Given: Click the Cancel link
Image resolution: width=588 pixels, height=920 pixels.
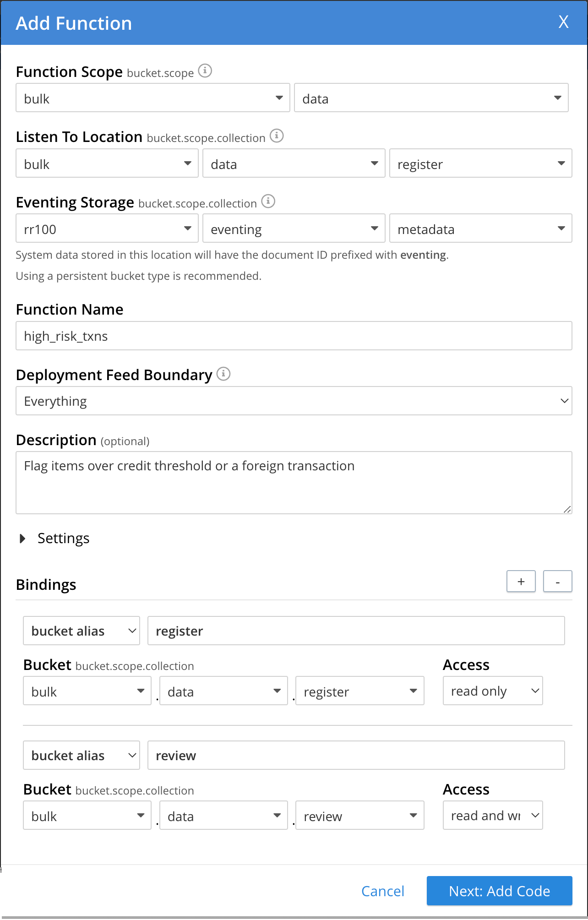Looking at the screenshot, I should (382, 891).
